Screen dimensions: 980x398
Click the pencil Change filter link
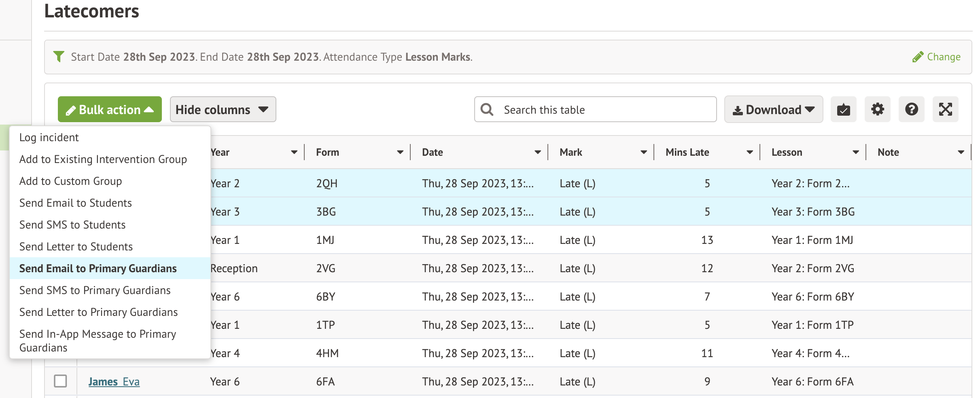pyautogui.click(x=936, y=57)
